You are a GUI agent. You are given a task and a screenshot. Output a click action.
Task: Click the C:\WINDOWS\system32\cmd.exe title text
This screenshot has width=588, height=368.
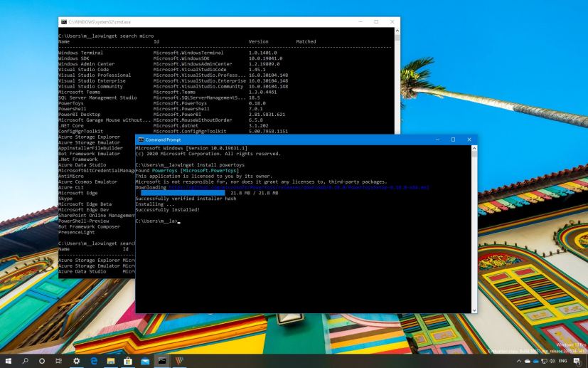100,22
